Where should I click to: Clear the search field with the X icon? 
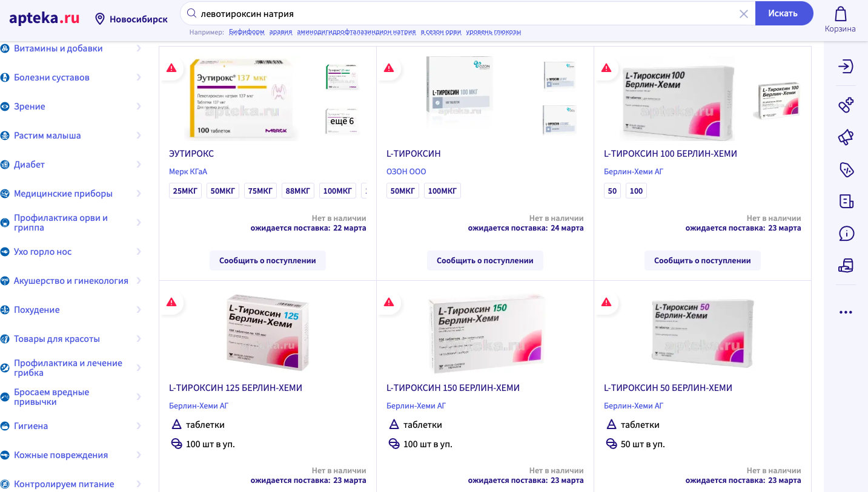coord(744,14)
